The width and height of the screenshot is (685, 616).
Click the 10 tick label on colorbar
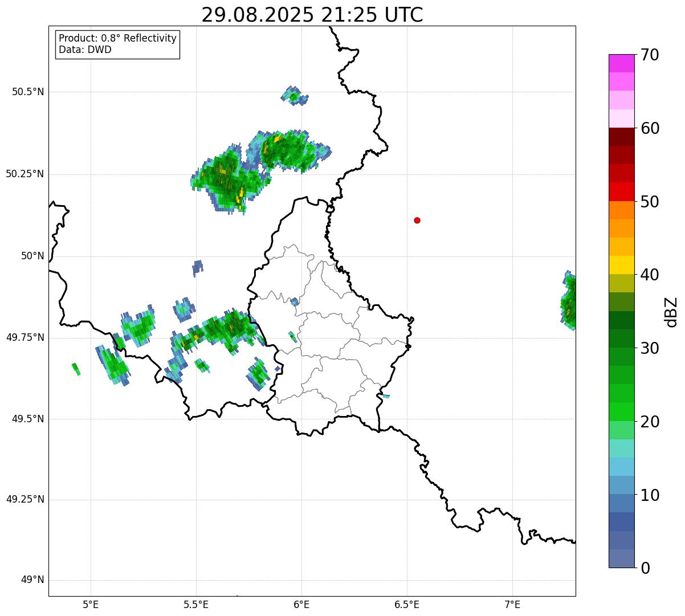coord(649,495)
